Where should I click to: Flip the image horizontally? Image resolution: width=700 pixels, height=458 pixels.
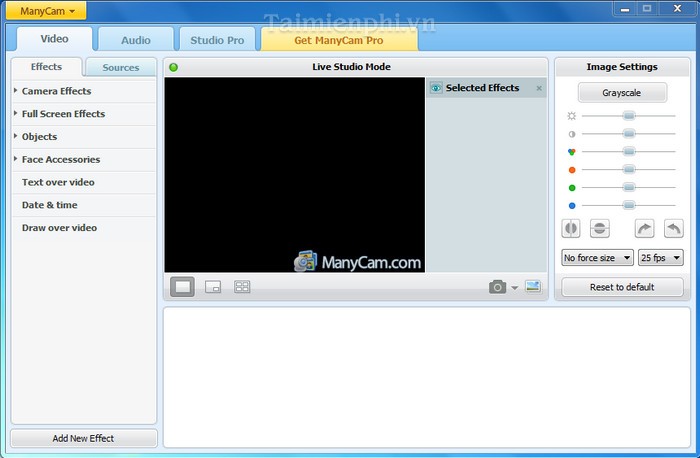coord(571,229)
